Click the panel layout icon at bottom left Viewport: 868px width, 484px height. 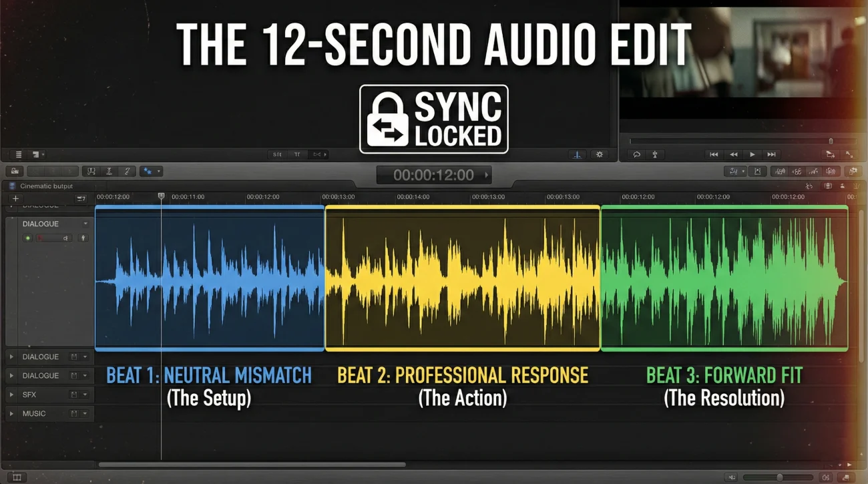pyautogui.click(x=17, y=477)
